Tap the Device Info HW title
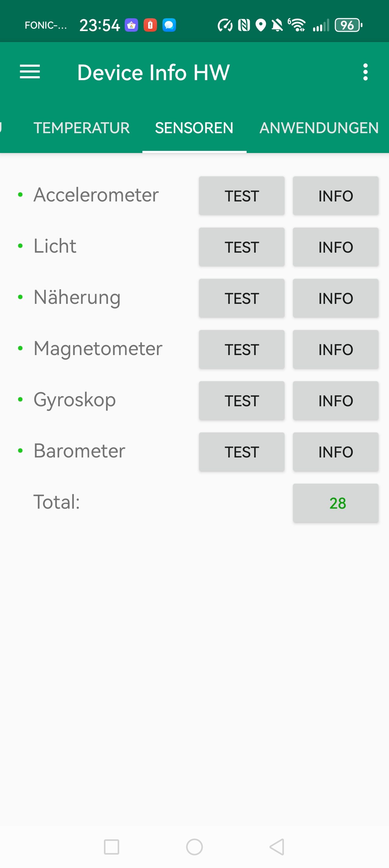Image resolution: width=389 pixels, height=868 pixels. pos(153,73)
